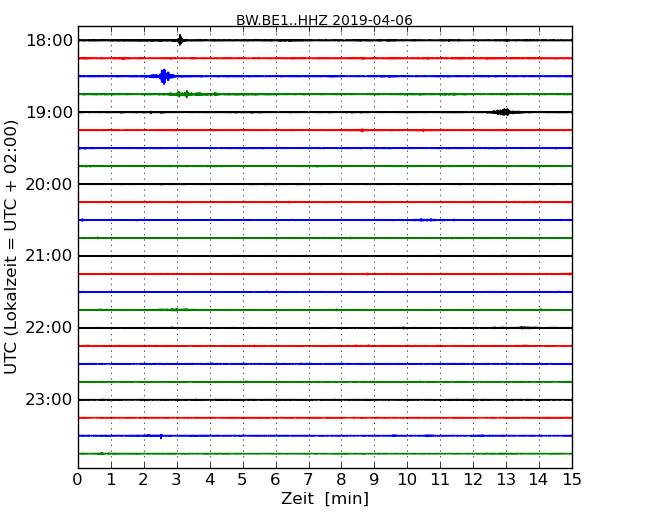The height and width of the screenshot is (520, 650).
Task: Click x-axis tick label 3
Action: pos(177,480)
